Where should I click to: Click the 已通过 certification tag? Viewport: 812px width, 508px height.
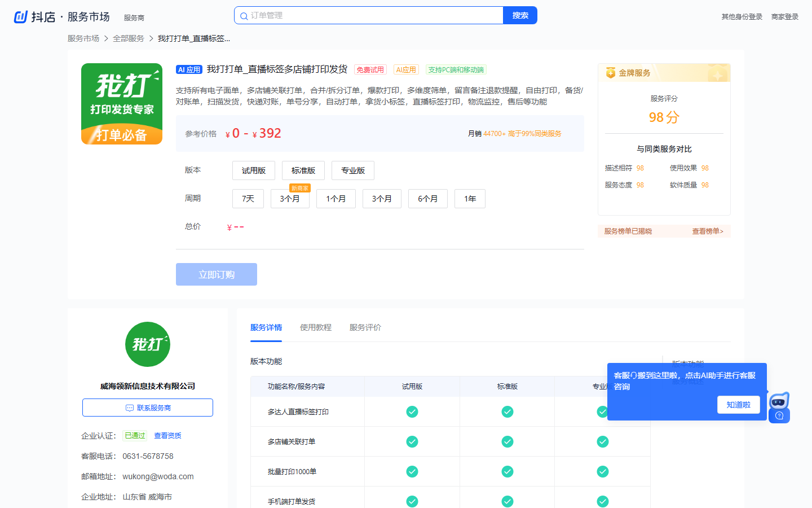135,436
